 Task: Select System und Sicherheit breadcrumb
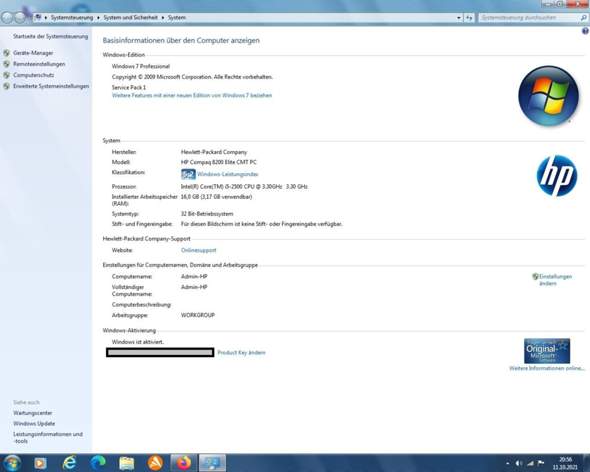point(131,18)
